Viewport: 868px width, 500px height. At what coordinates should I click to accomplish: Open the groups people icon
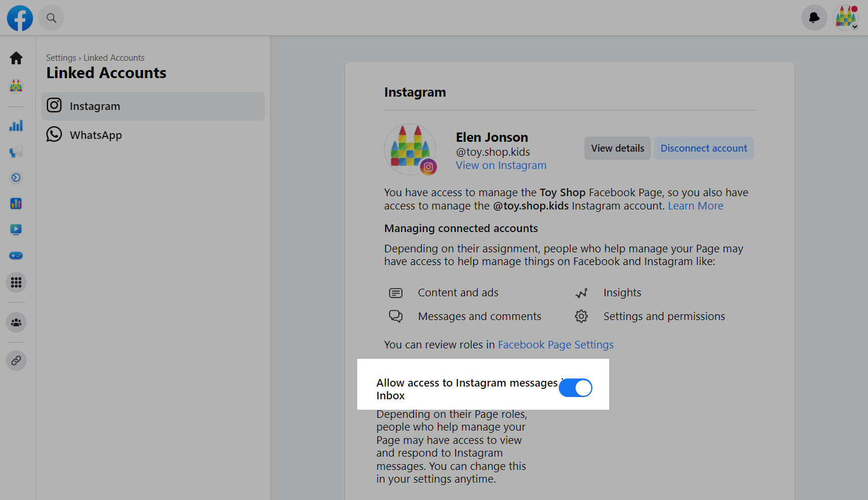[x=16, y=322]
